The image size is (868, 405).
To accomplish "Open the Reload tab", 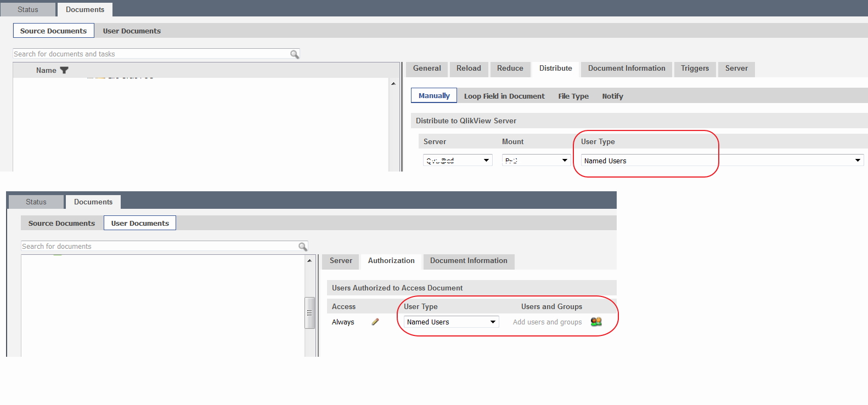I will point(469,69).
